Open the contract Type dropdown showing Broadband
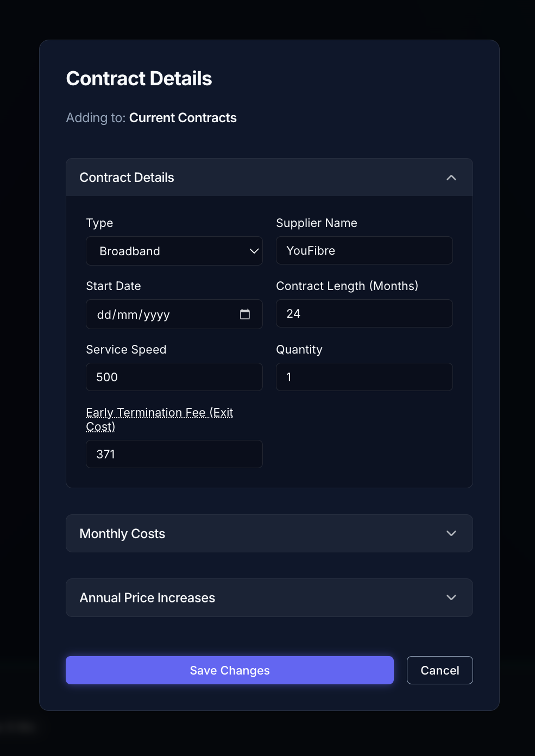Screen dimensions: 535x756 pos(174,251)
